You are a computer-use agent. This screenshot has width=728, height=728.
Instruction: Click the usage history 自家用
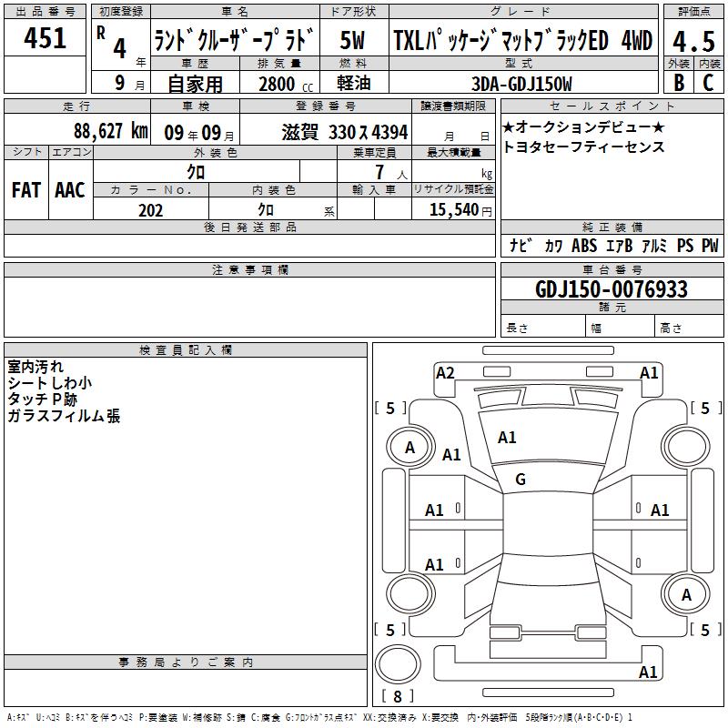pyautogui.click(x=195, y=84)
